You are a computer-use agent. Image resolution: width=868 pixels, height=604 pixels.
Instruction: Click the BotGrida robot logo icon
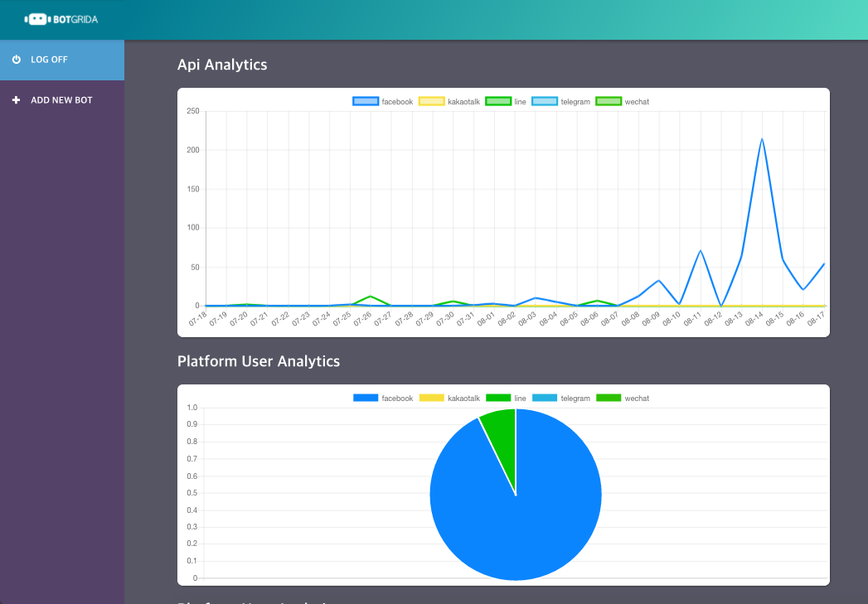(x=37, y=19)
